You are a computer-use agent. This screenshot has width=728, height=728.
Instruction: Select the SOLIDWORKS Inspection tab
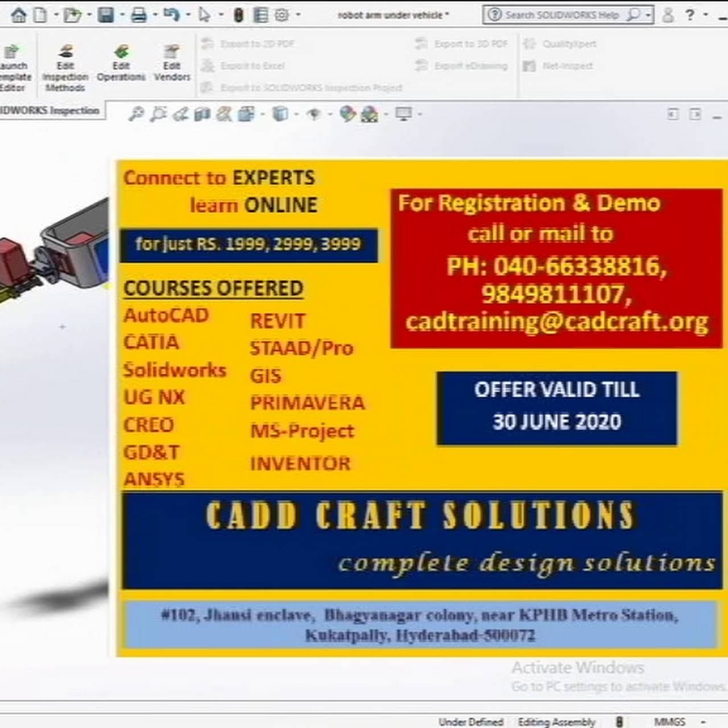50,110
